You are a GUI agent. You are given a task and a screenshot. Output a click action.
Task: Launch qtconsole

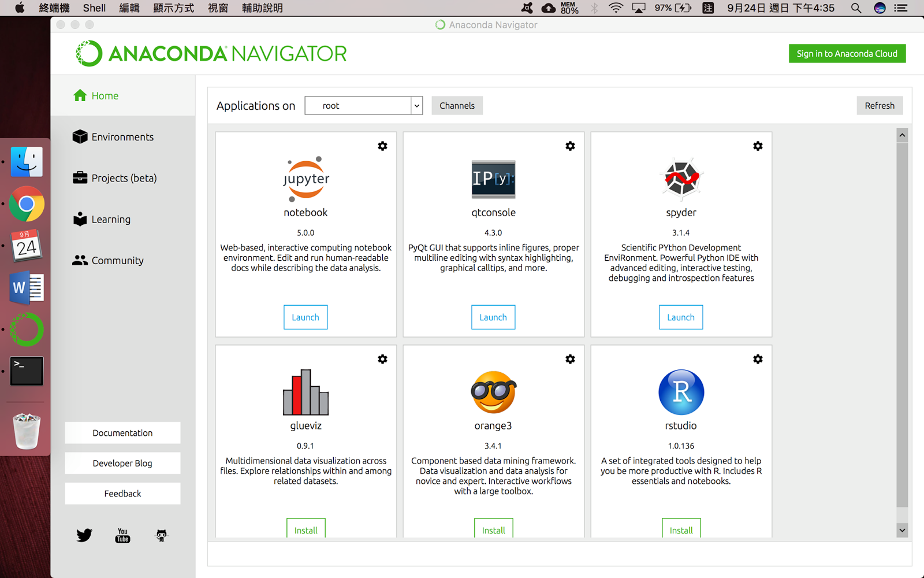[493, 317]
